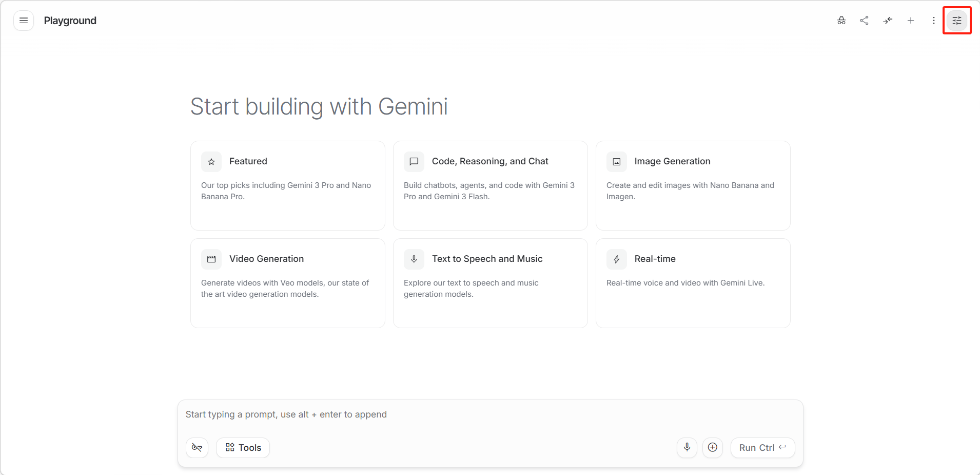Click the Run Ctrl button
Screen dimensions: 980x475
(763, 448)
